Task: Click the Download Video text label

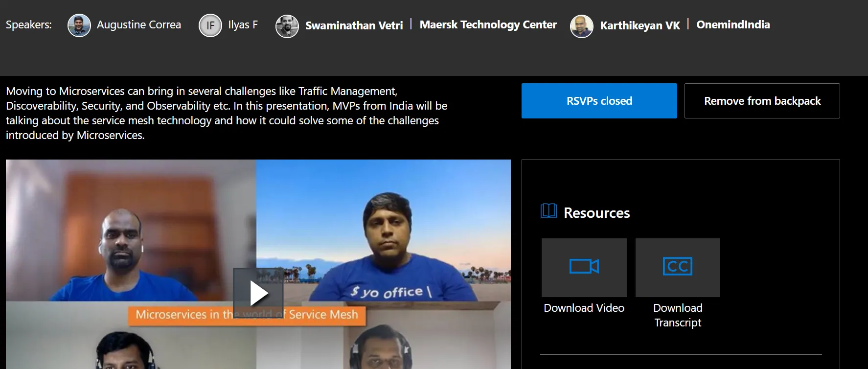Action: [x=584, y=308]
